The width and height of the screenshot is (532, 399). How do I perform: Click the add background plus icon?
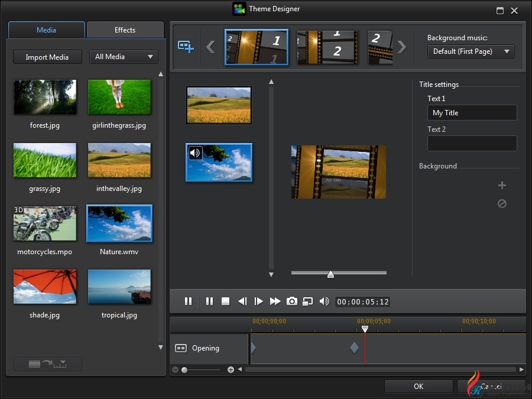502,186
